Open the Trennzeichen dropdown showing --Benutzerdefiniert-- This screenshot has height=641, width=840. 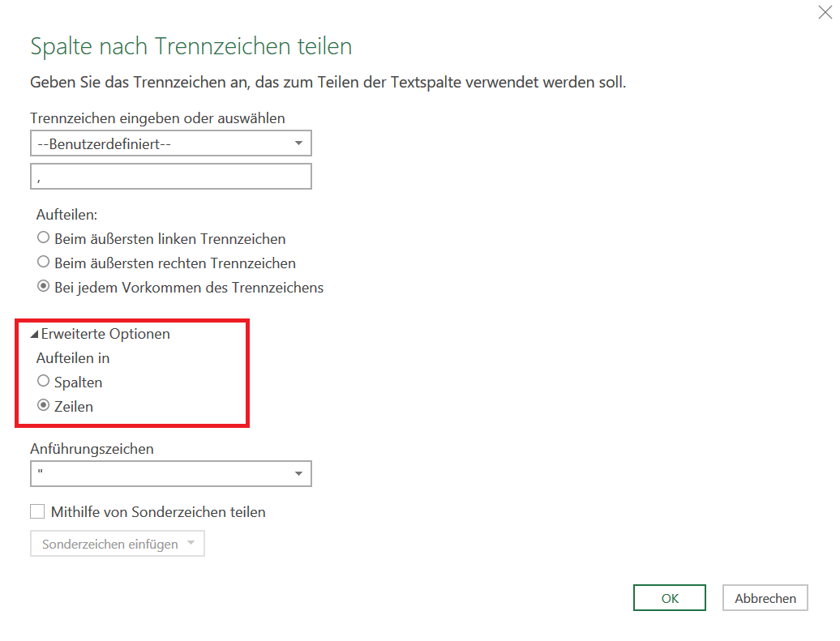(x=171, y=143)
